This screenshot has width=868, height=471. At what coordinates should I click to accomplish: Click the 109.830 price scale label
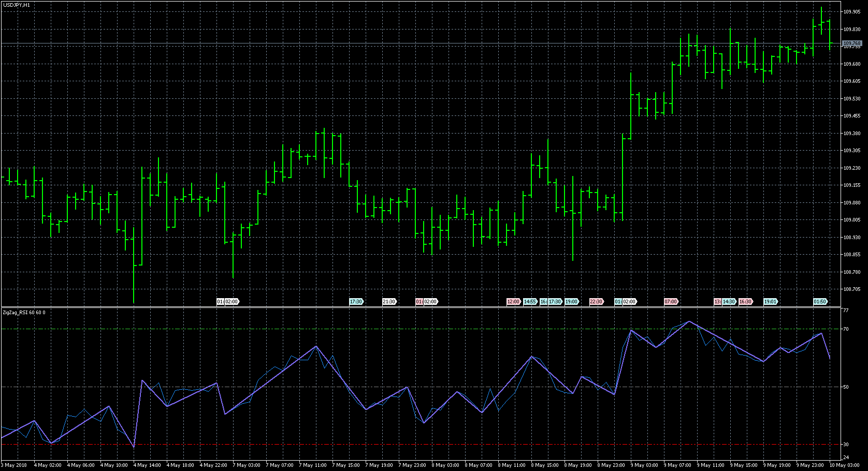coord(852,30)
